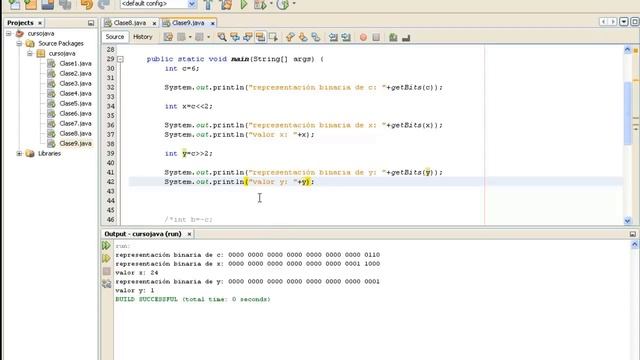This screenshot has height=360, width=640.
Task: Select the Clase9.java tab
Action: coord(188,23)
